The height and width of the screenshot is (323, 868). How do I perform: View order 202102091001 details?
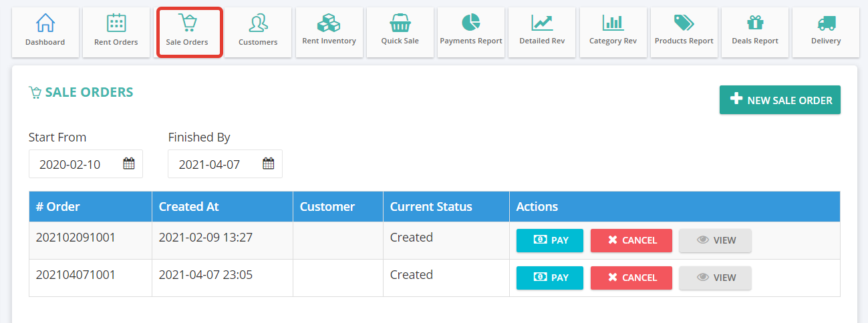(x=716, y=240)
